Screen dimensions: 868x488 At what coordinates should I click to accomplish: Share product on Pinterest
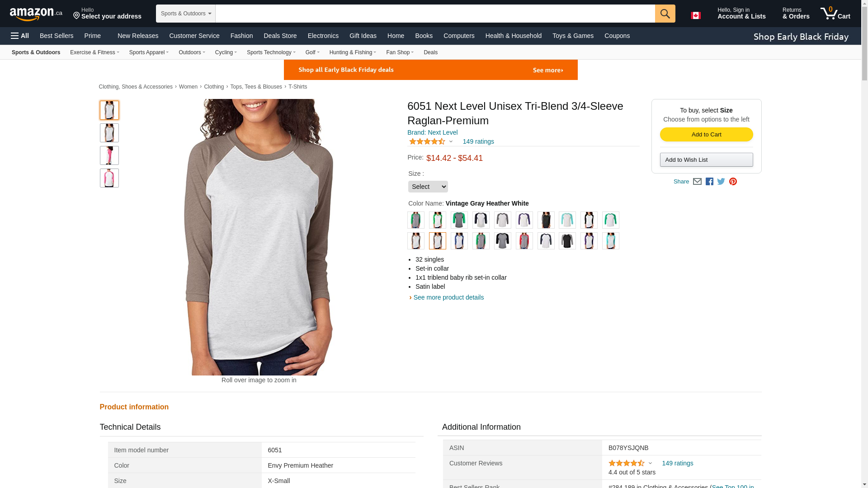tap(733, 182)
